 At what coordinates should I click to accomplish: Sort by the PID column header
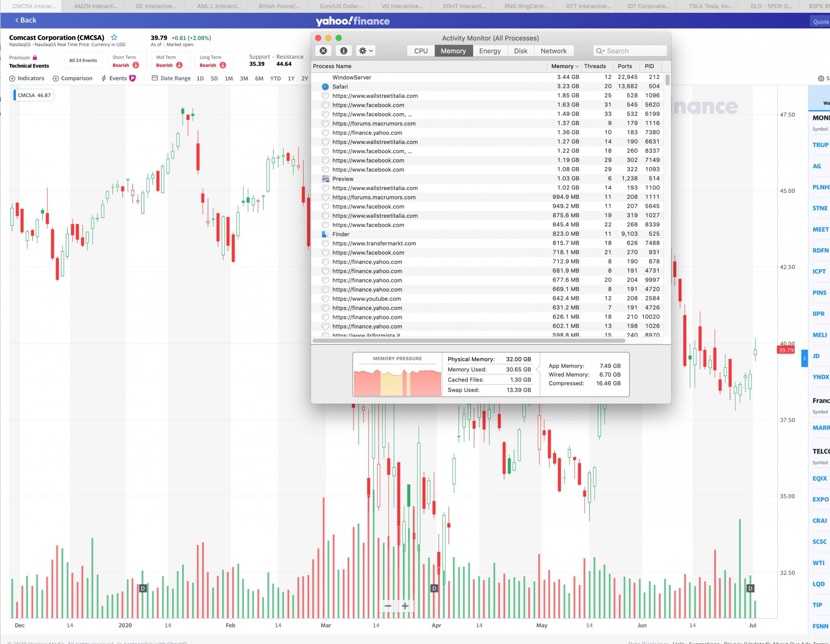pyautogui.click(x=649, y=66)
